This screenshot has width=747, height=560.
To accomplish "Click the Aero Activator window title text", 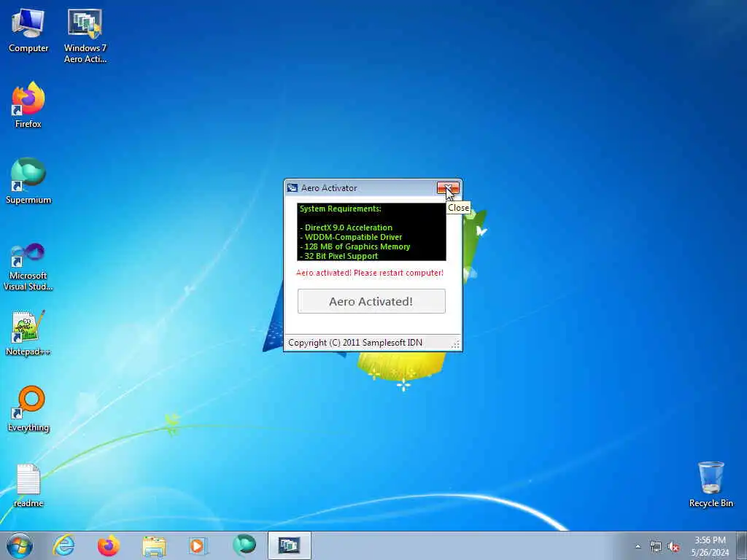I will [329, 188].
